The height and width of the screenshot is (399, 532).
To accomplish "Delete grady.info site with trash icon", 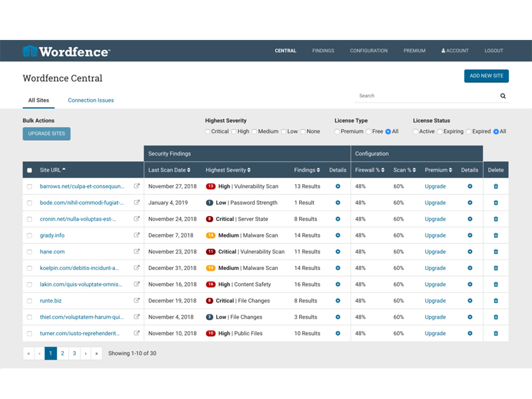I will pos(495,235).
